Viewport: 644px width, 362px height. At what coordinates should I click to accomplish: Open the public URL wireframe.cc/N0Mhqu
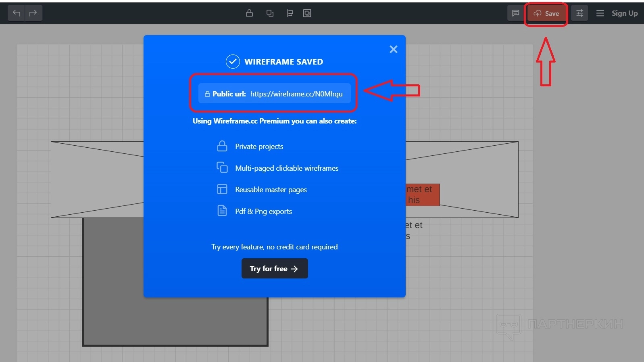296,94
